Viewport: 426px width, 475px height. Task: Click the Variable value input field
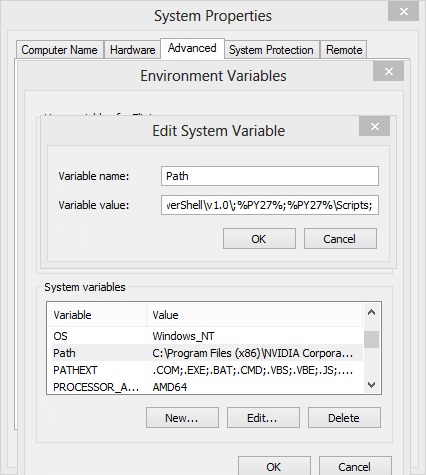pos(270,205)
